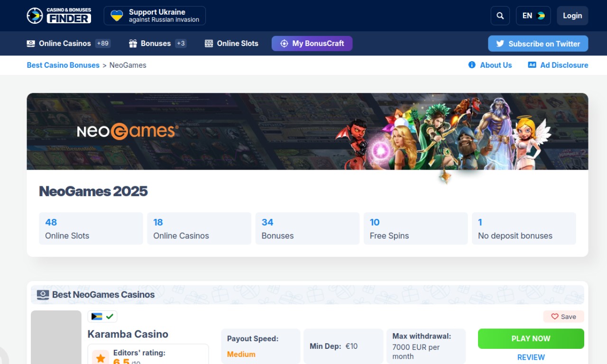Select the 10 Free Spins stat card

415,228
